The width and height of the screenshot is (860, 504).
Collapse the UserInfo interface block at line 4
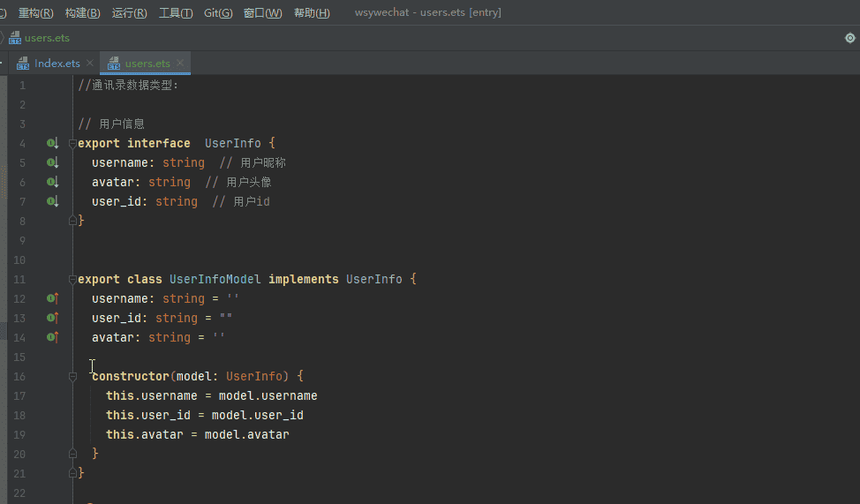73,143
